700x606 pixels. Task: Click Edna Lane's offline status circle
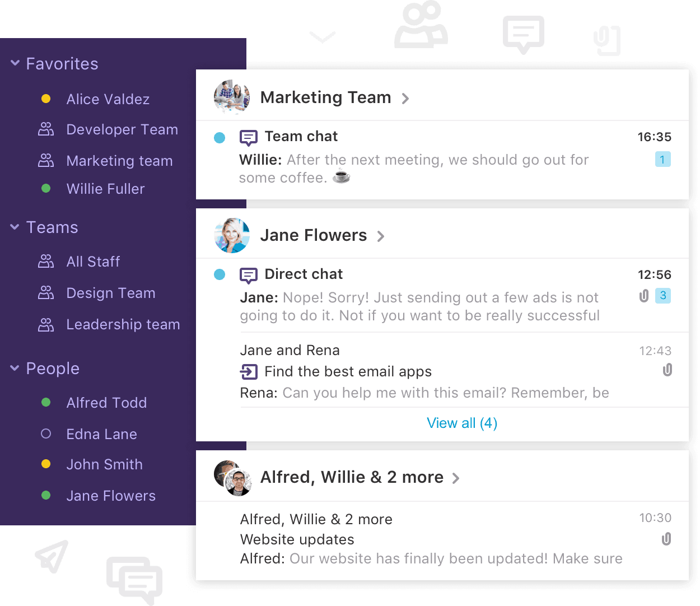[46, 433]
